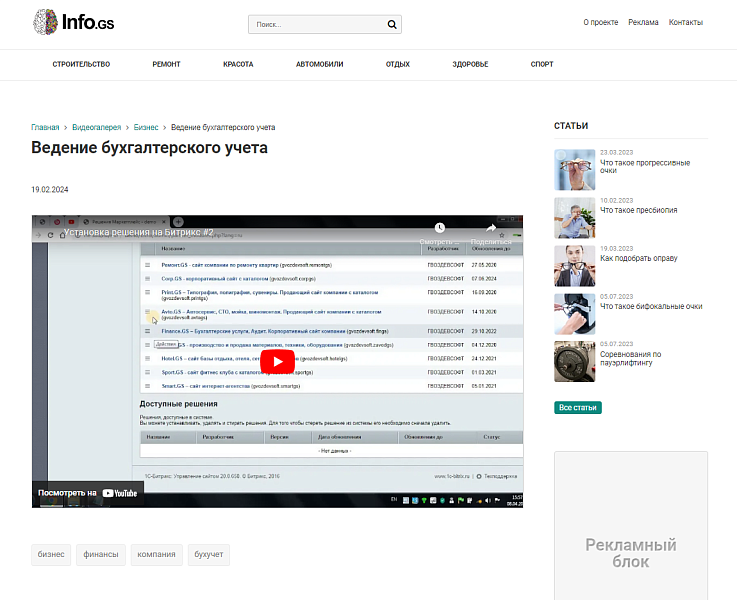Click the search magnifier icon
The width and height of the screenshot is (737, 600).
click(x=392, y=25)
